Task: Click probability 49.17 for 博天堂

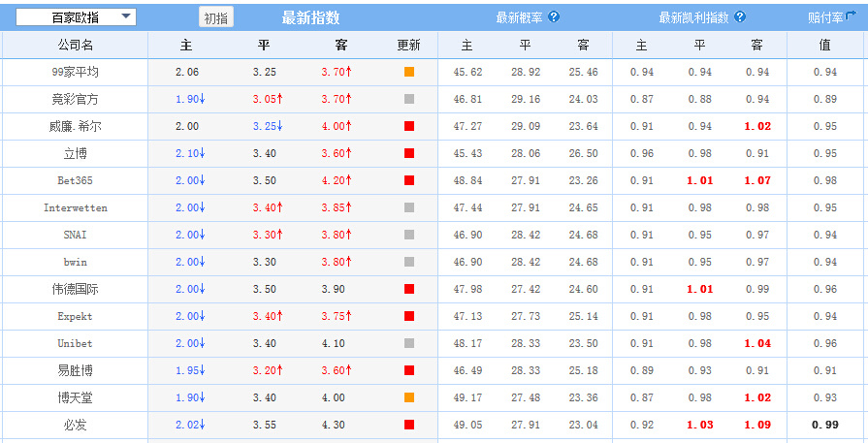Action: click(x=467, y=397)
